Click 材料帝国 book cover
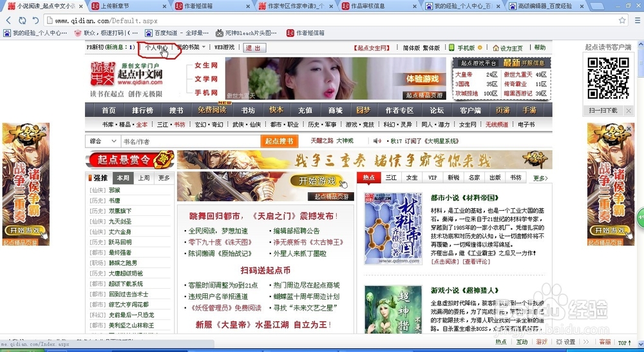 pos(393,229)
